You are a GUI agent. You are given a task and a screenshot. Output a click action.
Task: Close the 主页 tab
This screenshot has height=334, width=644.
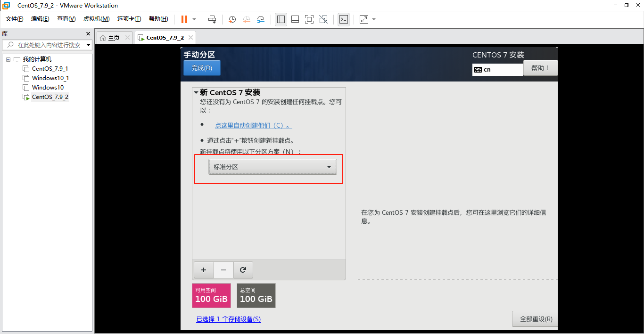[x=127, y=38]
